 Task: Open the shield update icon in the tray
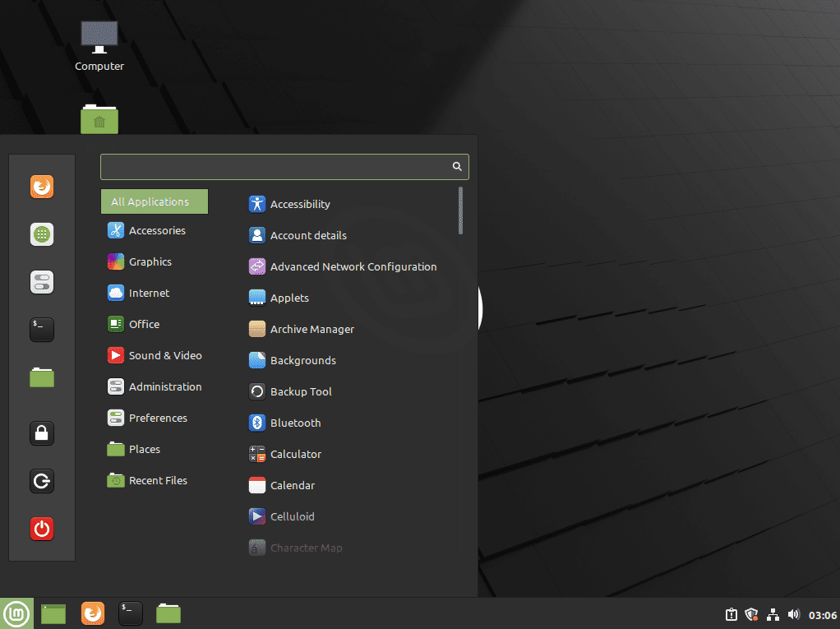coord(751,614)
